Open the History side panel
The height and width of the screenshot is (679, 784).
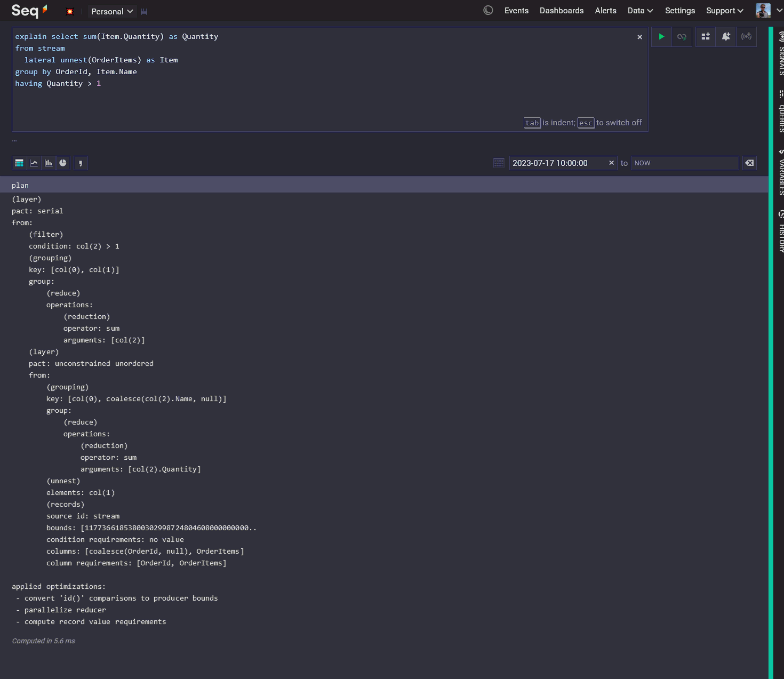781,231
